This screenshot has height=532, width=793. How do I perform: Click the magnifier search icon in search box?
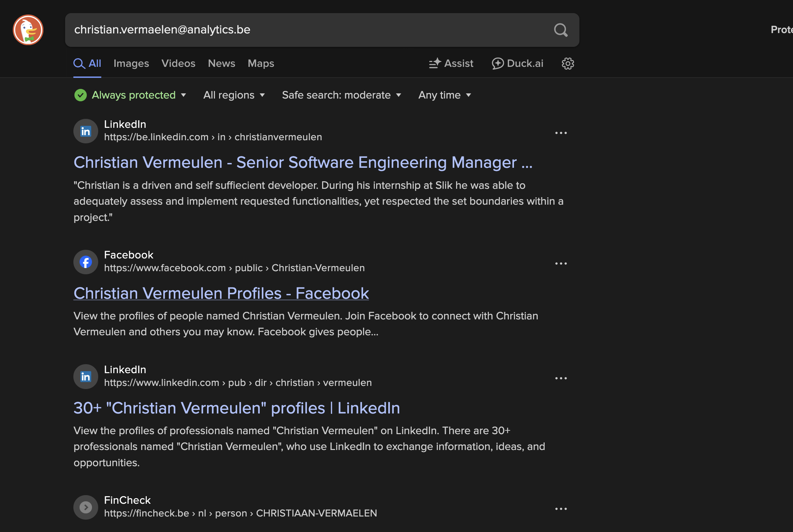coord(560,30)
